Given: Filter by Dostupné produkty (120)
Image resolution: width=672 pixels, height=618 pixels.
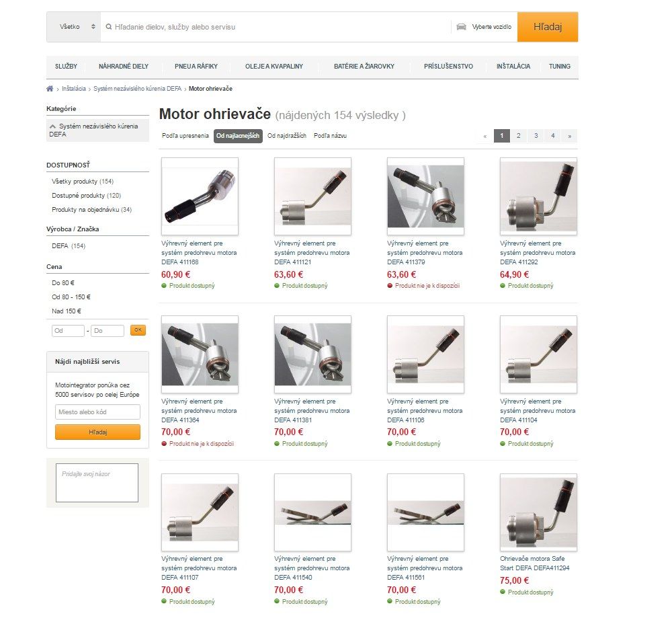Looking at the screenshot, I should click(x=86, y=196).
